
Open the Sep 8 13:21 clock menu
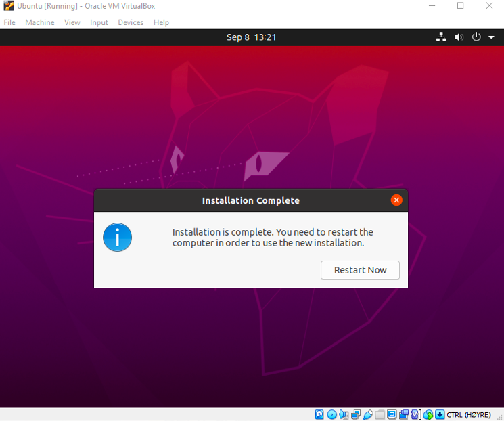click(x=252, y=37)
